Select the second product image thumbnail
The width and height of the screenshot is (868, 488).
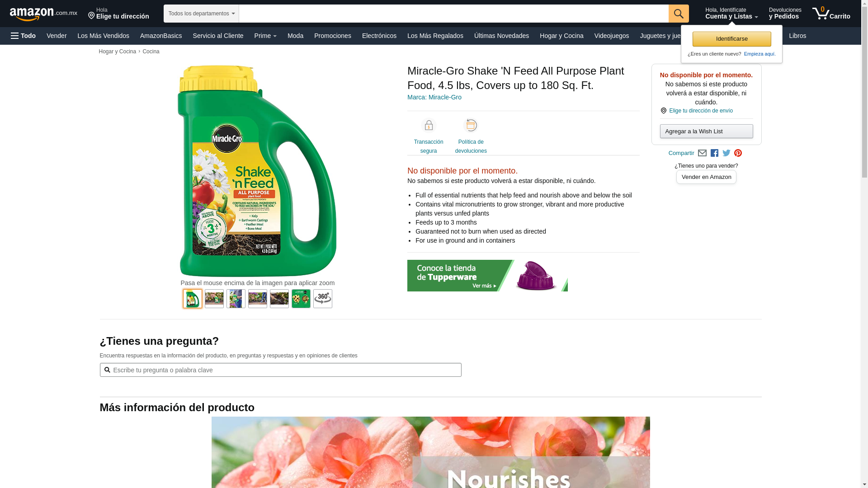(214, 299)
